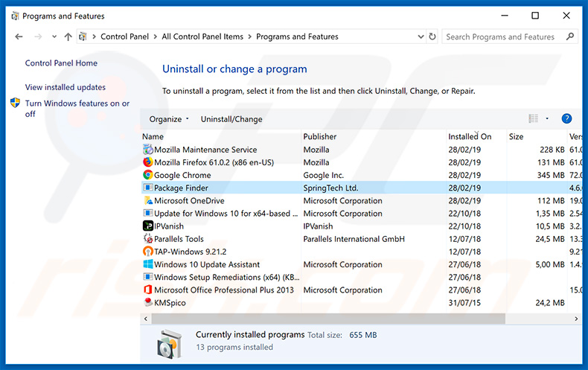Click the scroll right arrow
This screenshot has width=588, height=370.
(x=576, y=319)
